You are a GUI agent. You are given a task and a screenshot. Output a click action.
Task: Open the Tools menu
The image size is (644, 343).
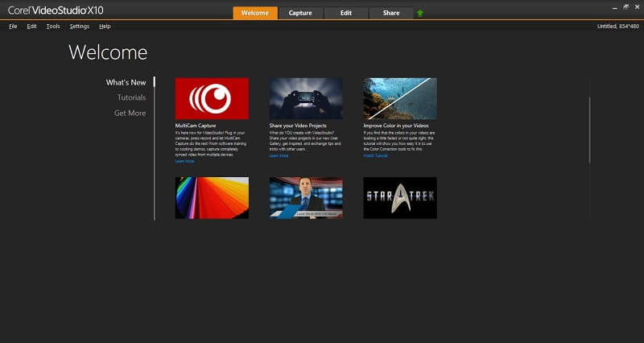53,27
